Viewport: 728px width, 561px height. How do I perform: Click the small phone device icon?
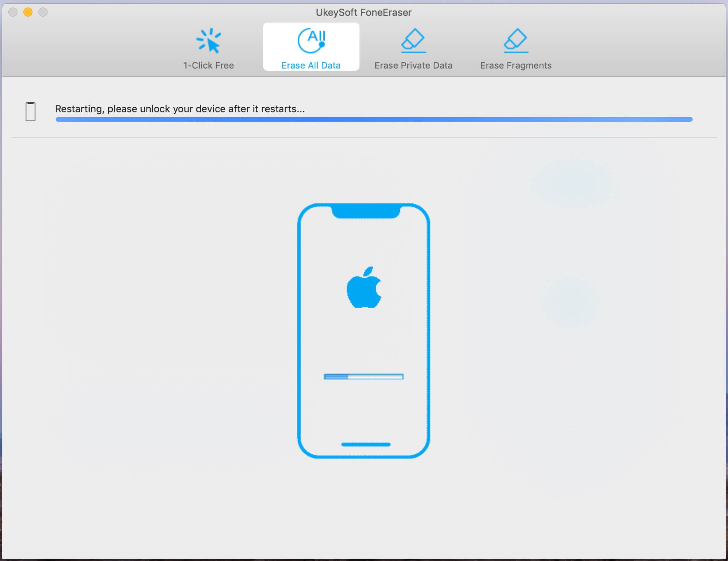coord(31,112)
